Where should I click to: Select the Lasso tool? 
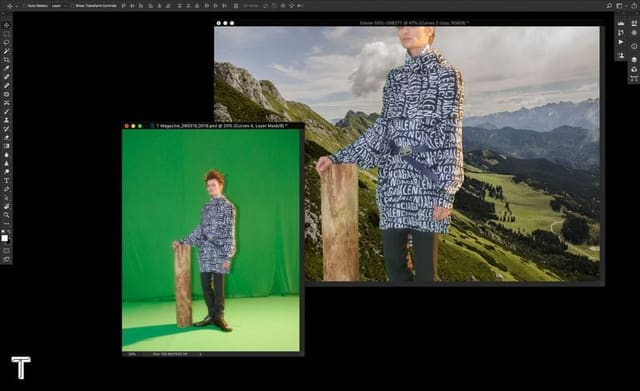pos(7,42)
